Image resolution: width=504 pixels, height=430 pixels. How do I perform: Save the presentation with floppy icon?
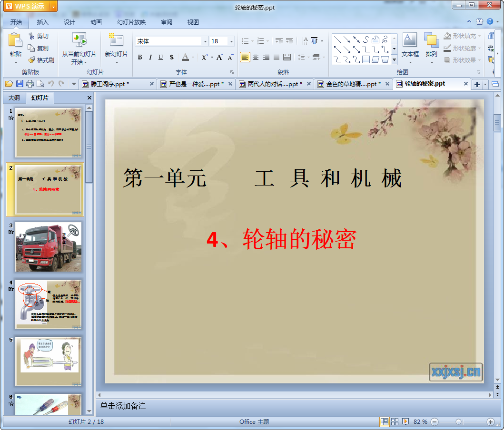click(x=20, y=84)
